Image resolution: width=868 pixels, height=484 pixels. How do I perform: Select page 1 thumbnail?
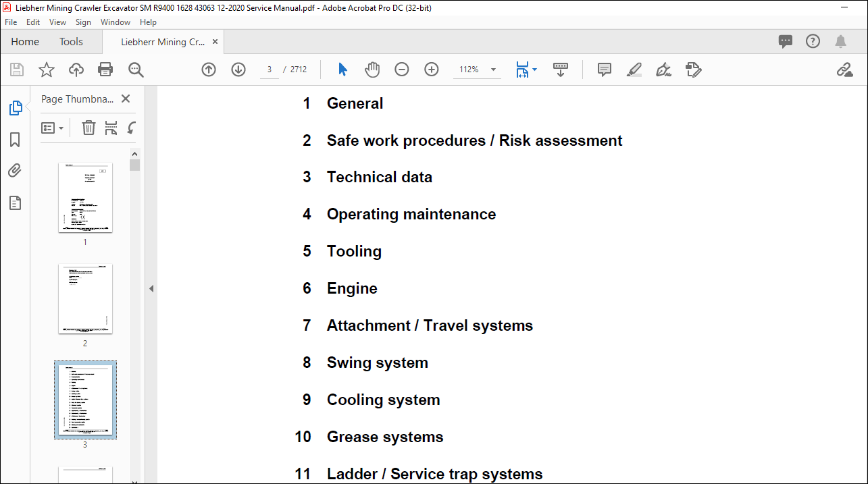click(x=85, y=198)
